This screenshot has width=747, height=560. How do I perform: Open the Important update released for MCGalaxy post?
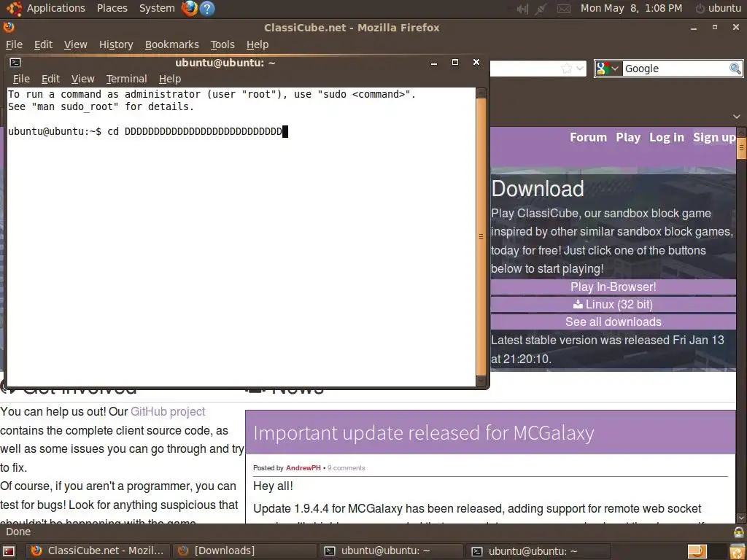(x=424, y=433)
